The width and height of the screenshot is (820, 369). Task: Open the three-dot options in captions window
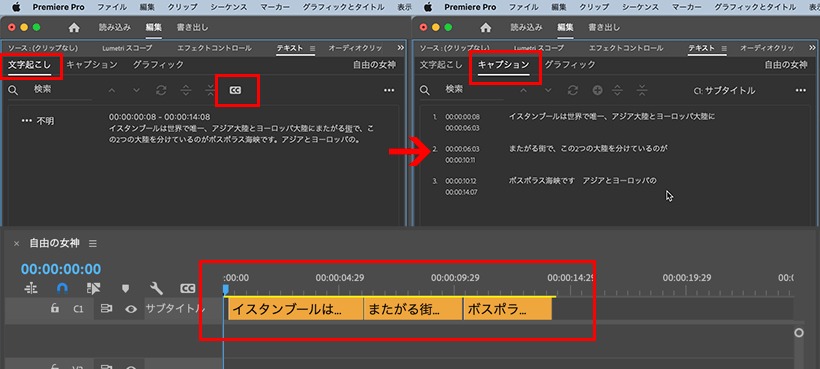801,90
